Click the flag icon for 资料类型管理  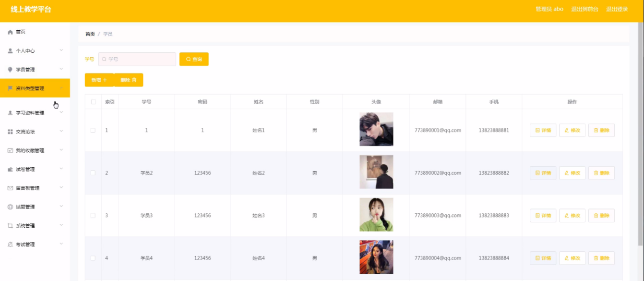coord(10,88)
